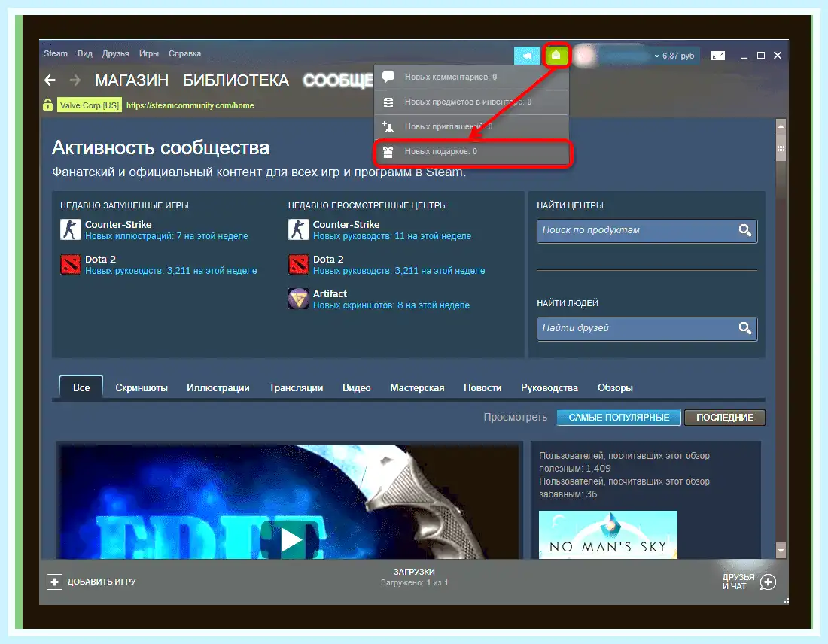Viewport: 828px width, 644px height.
Task: Click the page scrollbar thumb
Action: point(781,147)
